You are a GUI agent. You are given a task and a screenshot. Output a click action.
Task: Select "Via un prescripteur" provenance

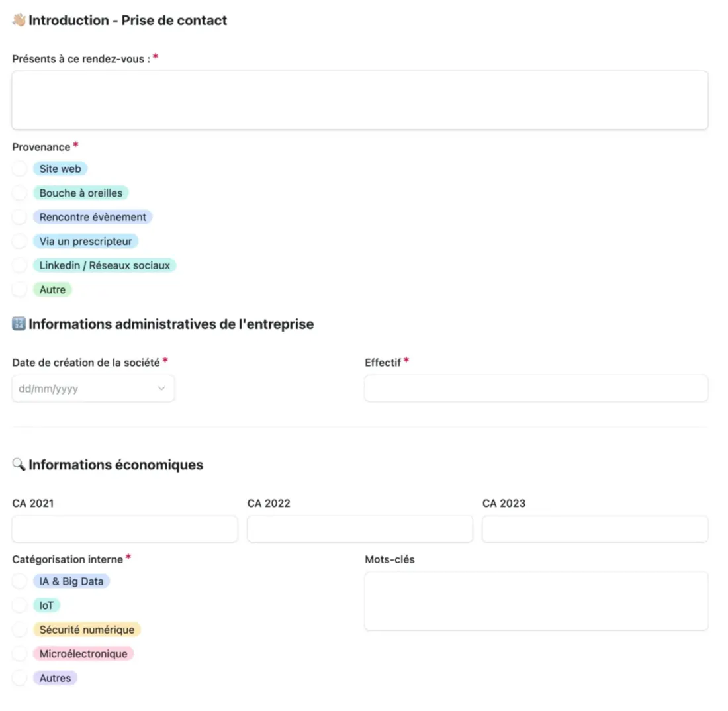pos(19,241)
